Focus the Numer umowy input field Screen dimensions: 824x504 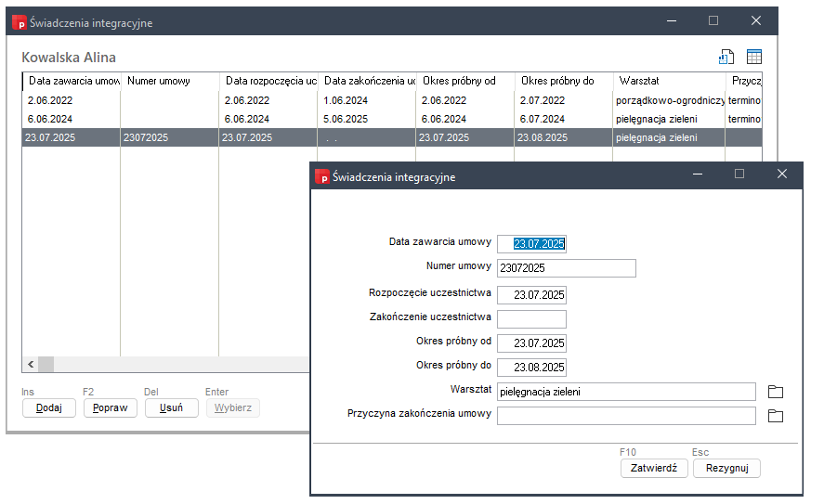567,268
